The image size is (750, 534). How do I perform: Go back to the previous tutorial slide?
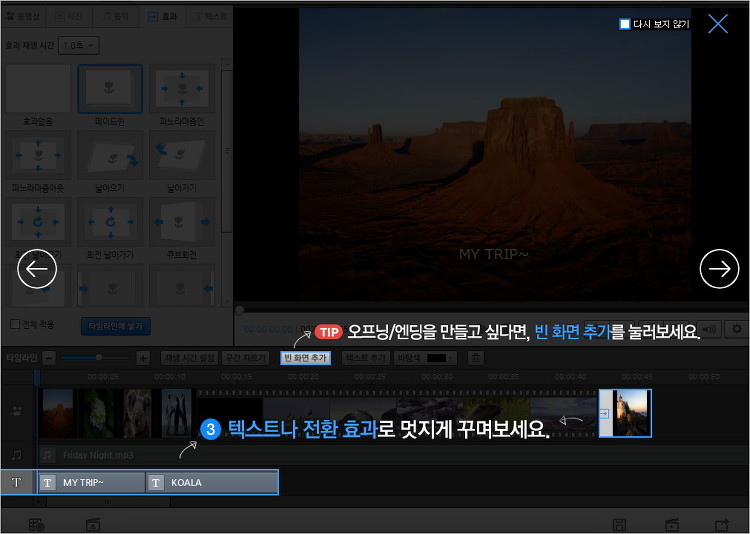coord(37,269)
